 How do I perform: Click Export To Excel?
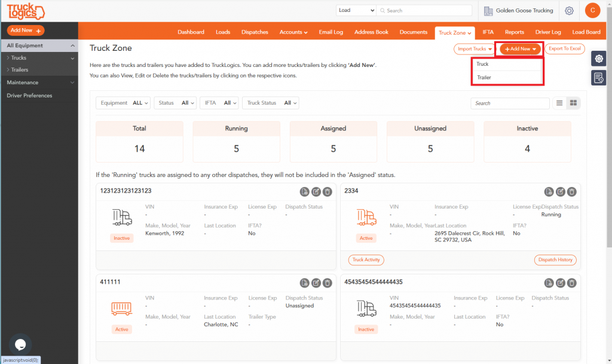[x=564, y=49]
